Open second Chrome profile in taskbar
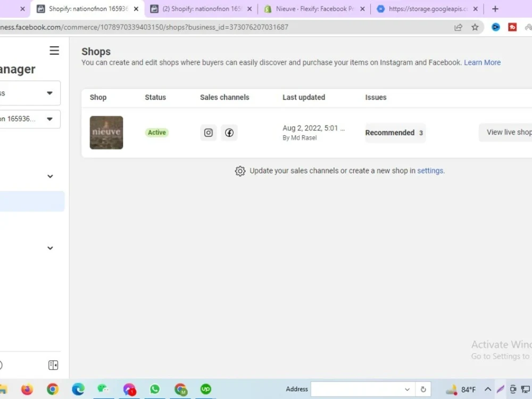This screenshot has height=399, width=532. [180, 389]
